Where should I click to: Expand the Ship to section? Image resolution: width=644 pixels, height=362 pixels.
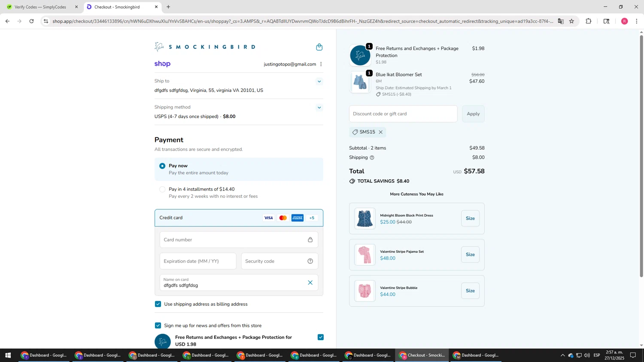click(319, 81)
